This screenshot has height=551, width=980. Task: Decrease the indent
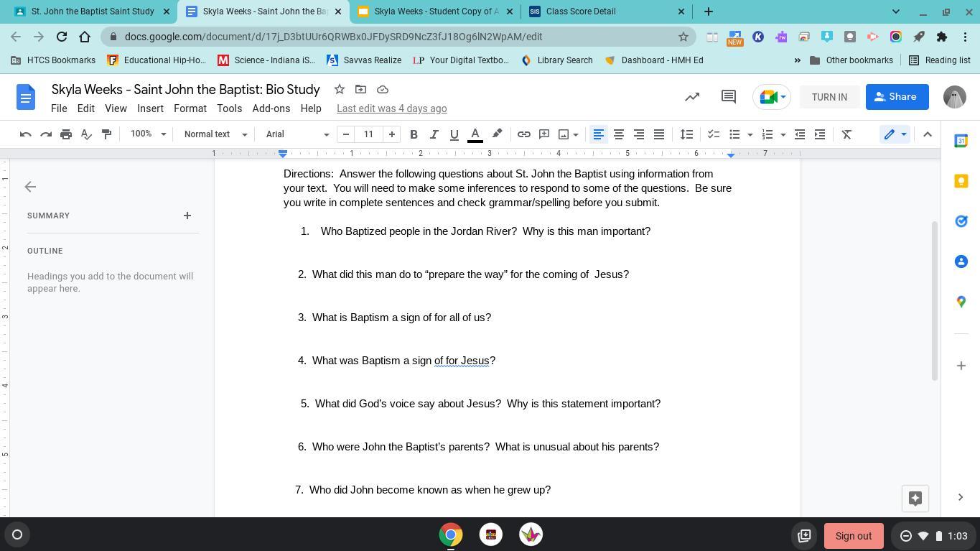click(x=799, y=134)
